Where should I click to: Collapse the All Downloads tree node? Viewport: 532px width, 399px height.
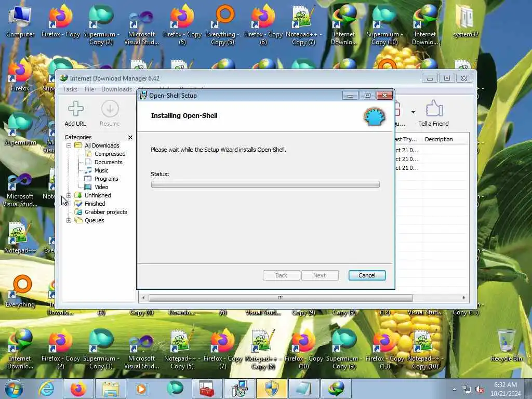(x=69, y=145)
